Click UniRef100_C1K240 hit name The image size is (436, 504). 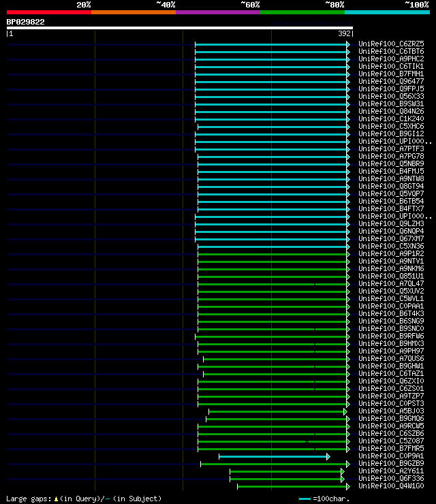[x=391, y=119]
